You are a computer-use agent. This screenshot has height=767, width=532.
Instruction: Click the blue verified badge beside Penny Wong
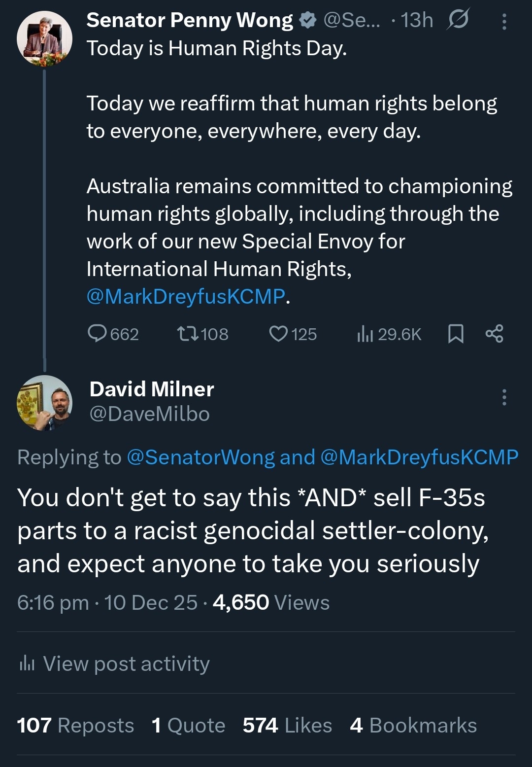(308, 20)
